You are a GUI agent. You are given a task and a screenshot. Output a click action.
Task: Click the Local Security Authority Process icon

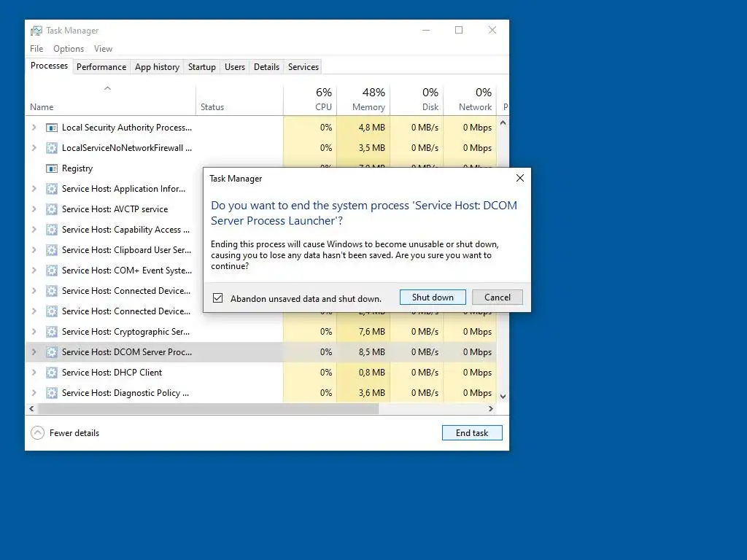pos(52,128)
